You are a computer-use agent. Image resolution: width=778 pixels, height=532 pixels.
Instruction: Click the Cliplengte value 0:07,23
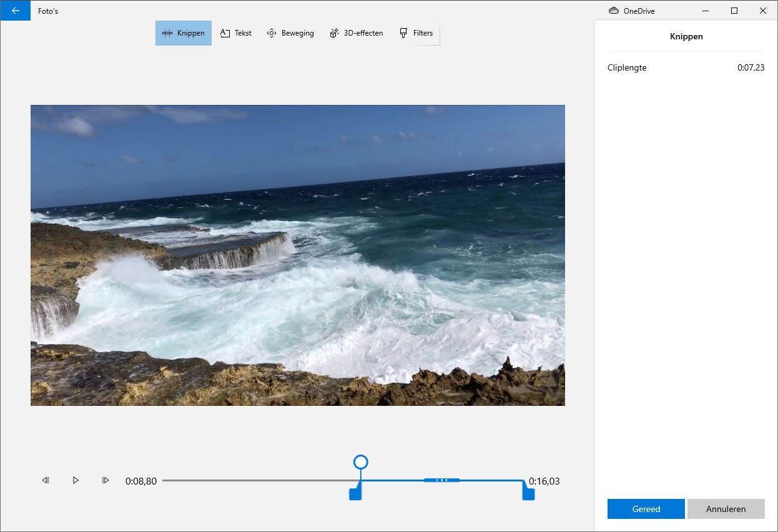click(x=751, y=67)
